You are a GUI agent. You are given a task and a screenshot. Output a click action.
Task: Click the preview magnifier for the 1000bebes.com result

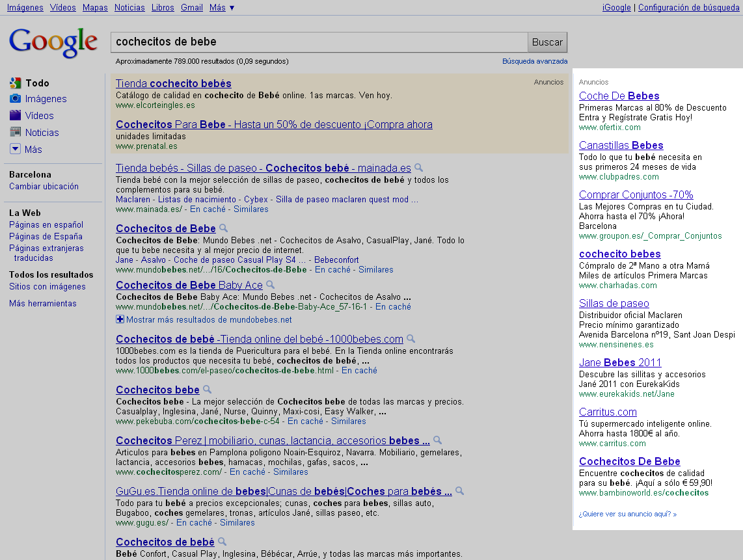coord(411,339)
